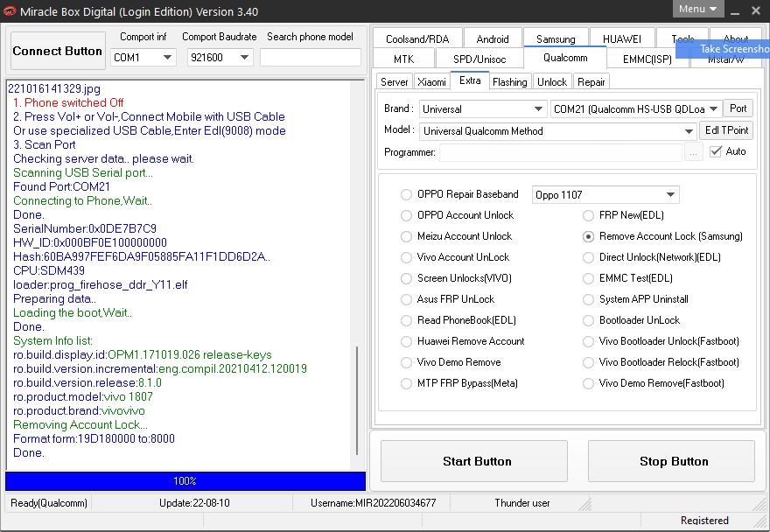Open the Xiaomi sub-tab

point(431,82)
